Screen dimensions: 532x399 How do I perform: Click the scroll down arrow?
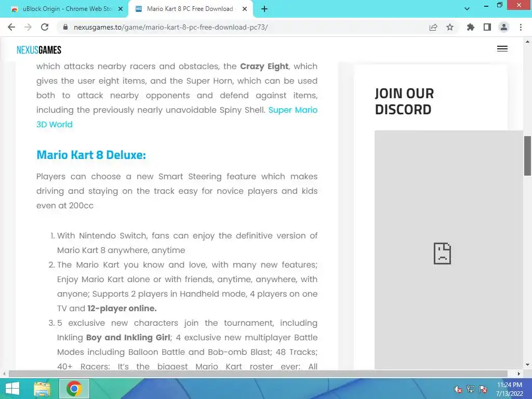click(527, 365)
